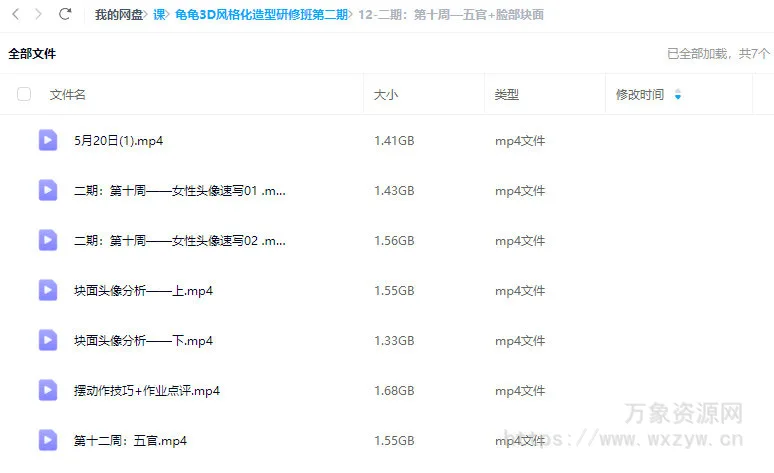The image size is (774, 473).
Task: Select the 全部文件 heading tab
Action: click(x=32, y=53)
